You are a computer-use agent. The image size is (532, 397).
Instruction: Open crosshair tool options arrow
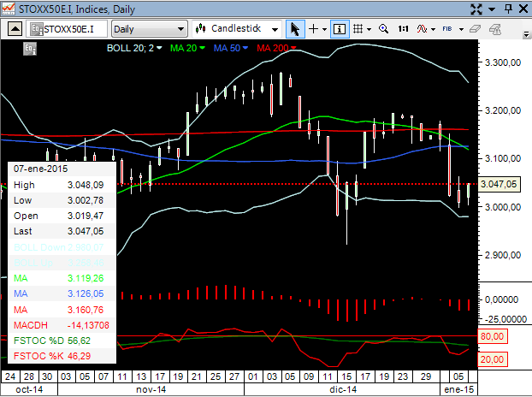[x=324, y=30]
